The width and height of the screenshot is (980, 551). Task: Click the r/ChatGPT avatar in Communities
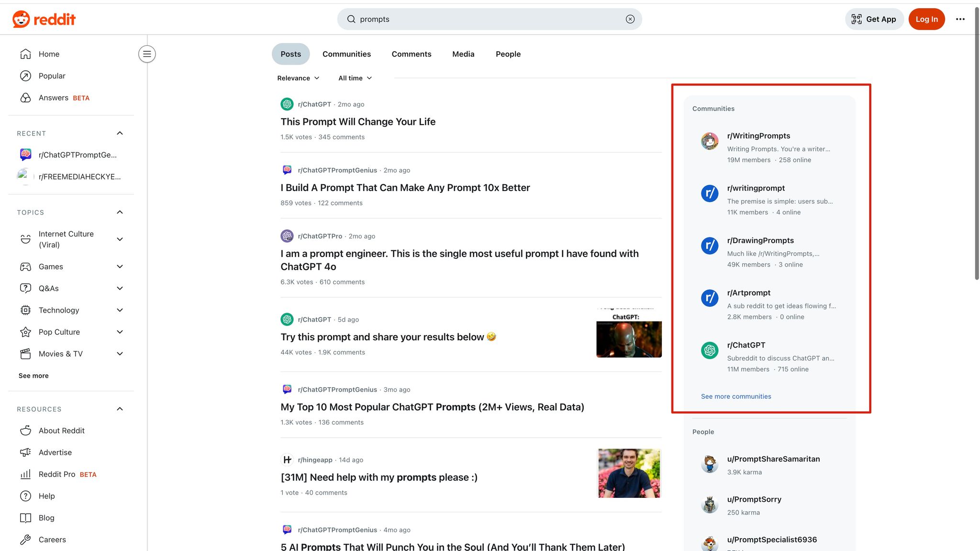coord(710,350)
